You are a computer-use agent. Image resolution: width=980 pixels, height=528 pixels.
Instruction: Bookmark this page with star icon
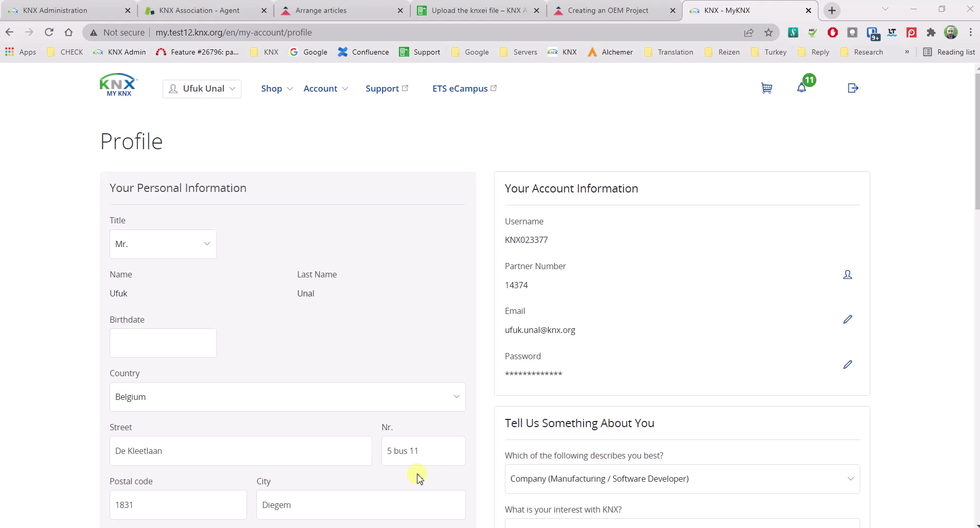[x=768, y=32]
